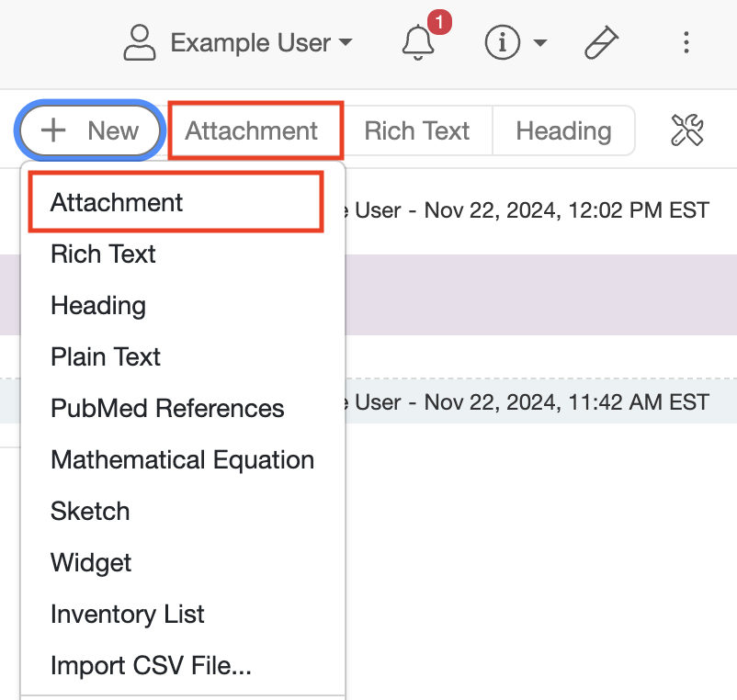Click the Heading toolbar button
This screenshot has height=700, width=737.
click(x=563, y=130)
